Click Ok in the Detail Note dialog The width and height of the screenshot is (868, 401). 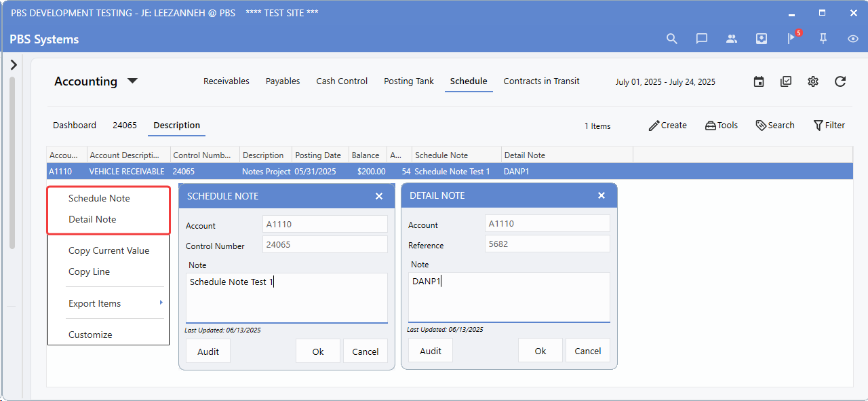(540, 351)
